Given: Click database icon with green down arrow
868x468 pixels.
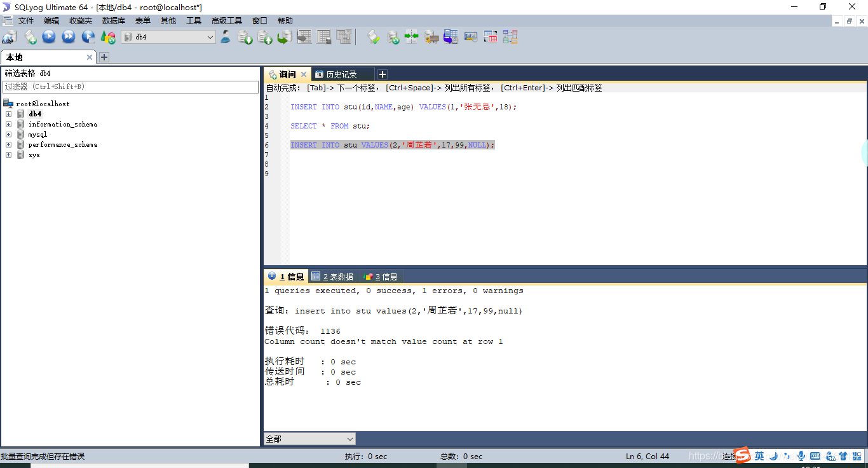Looking at the screenshot, I should coord(245,37).
